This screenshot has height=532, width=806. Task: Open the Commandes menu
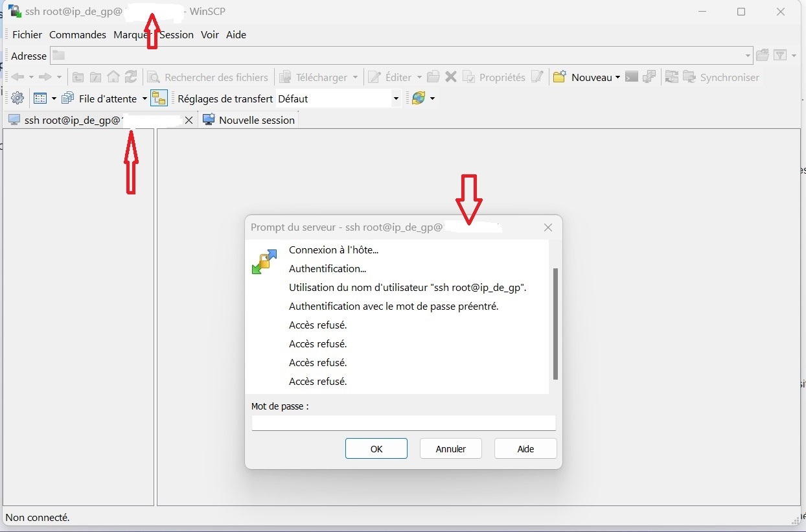[78, 35]
